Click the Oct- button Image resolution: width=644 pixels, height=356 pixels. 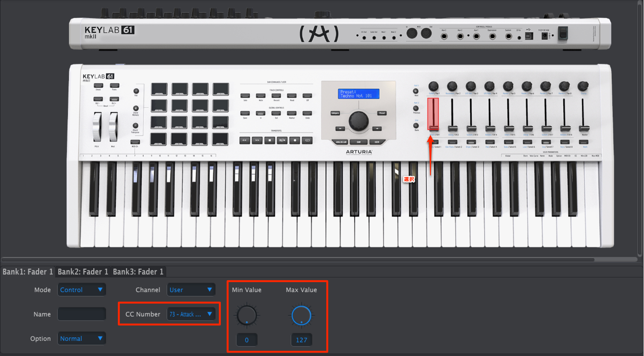(x=98, y=99)
